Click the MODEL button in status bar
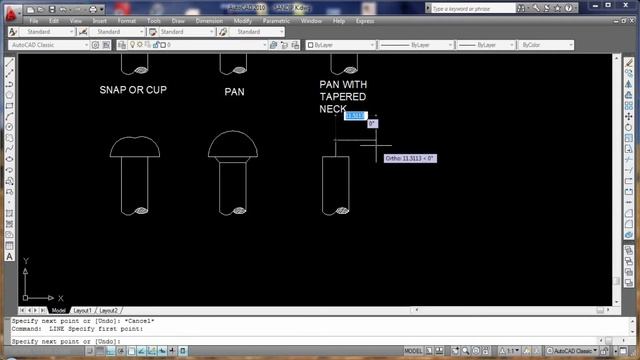 click(413, 351)
